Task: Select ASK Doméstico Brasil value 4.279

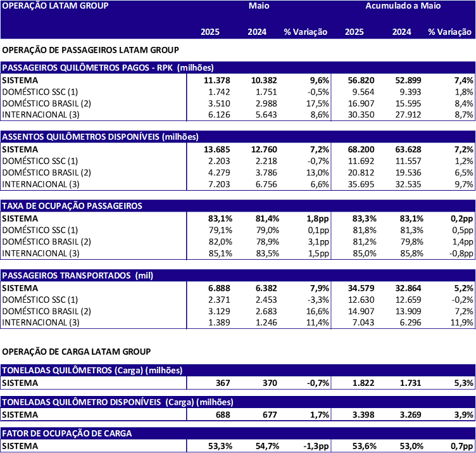Action: coord(219,172)
